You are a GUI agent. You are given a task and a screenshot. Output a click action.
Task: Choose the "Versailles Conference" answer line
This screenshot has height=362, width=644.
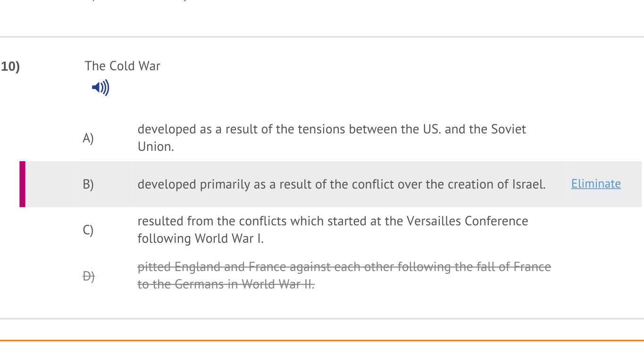(333, 221)
